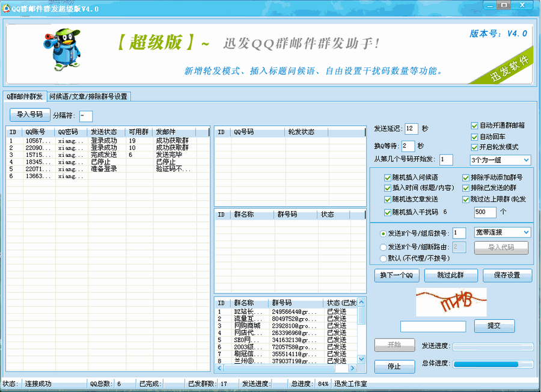This screenshot has width=541, height=392.
Task: Disable the 排除已发送的群 option
Action: click(x=466, y=188)
